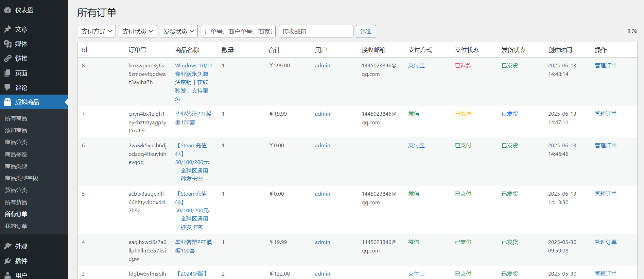The image size is (644, 279).
Task: Open 添加商品 submenu item
Action: tap(16, 130)
